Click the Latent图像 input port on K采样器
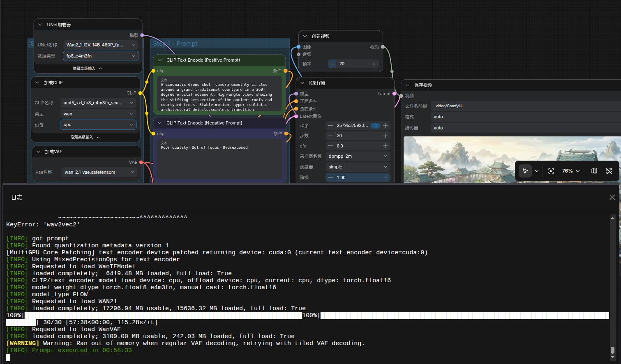 coord(296,116)
